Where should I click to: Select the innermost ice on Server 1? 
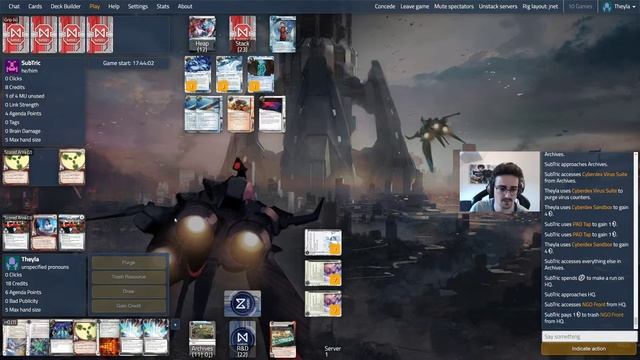point(323,304)
